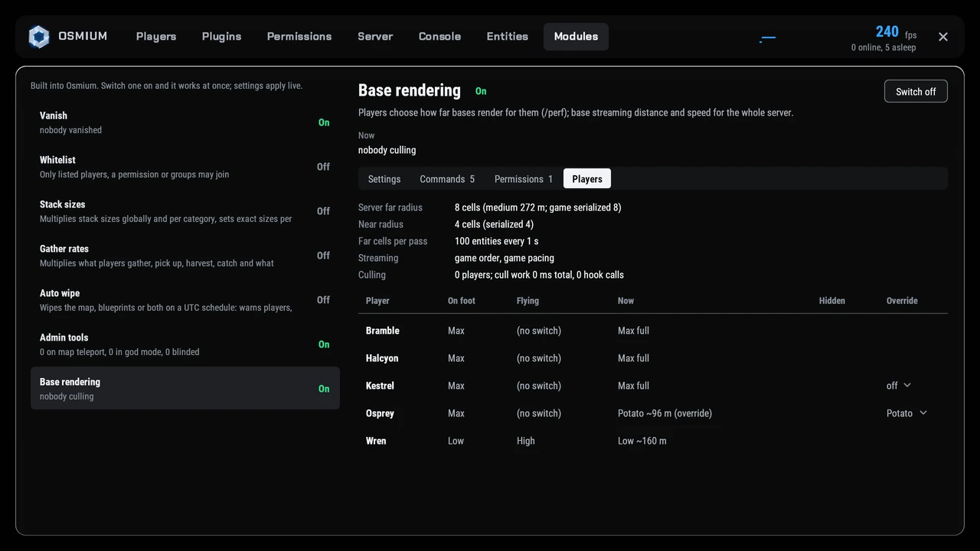Click the '0 online, 5 asleep' status text

click(x=884, y=47)
